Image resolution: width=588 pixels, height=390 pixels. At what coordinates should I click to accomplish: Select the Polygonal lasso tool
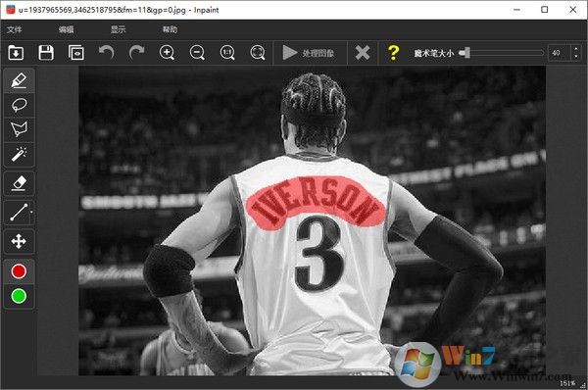[x=19, y=129]
